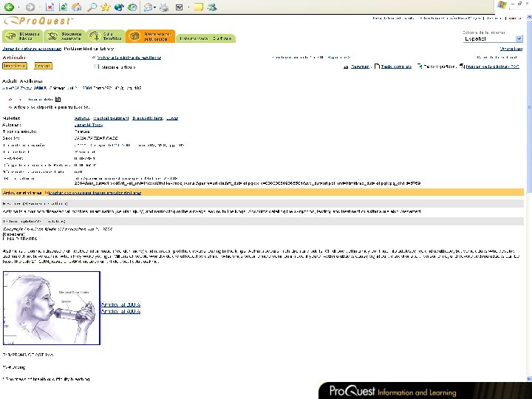Open the inhaler illustration thumbnail

pyautogui.click(x=52, y=308)
